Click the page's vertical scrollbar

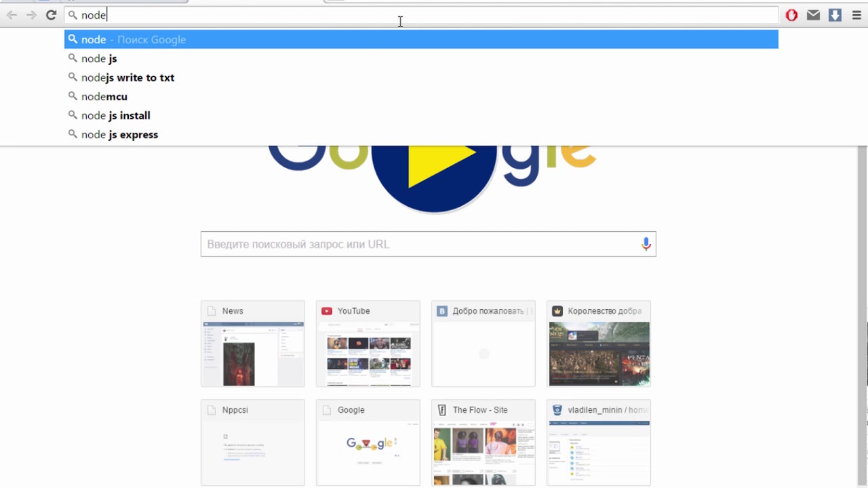tap(863, 317)
